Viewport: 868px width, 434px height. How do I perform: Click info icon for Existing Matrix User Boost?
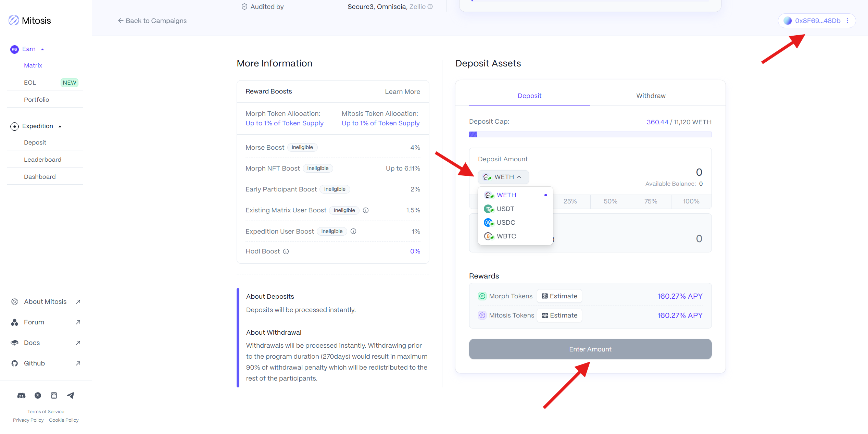(366, 210)
